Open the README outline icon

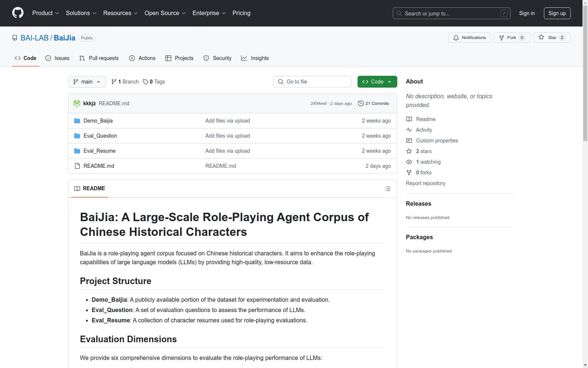tap(387, 189)
